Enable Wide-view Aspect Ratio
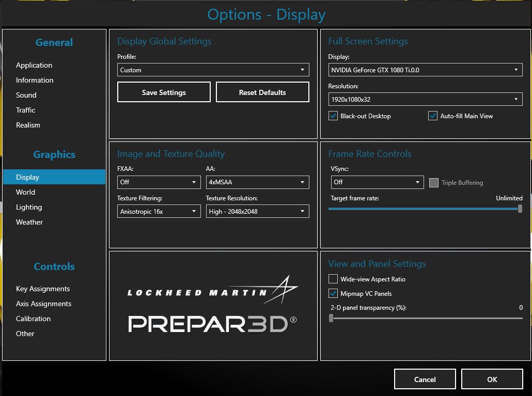Screen dimensions: 532x396 (x=333, y=279)
